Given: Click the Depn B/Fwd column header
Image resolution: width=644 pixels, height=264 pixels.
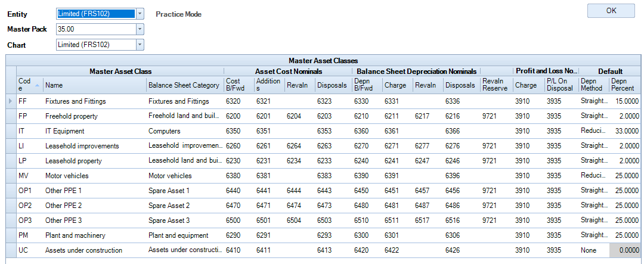Looking at the screenshot, I should pos(367,85).
